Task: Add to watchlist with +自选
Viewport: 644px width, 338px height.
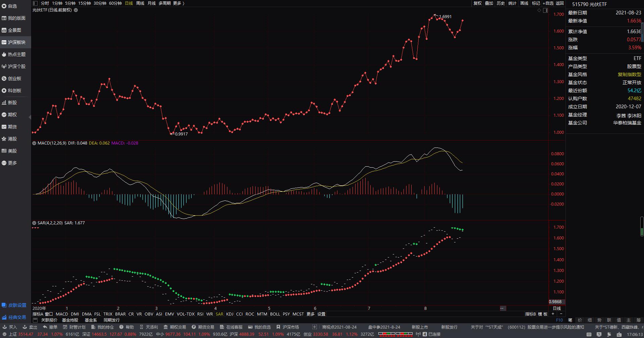Action: [x=548, y=3]
